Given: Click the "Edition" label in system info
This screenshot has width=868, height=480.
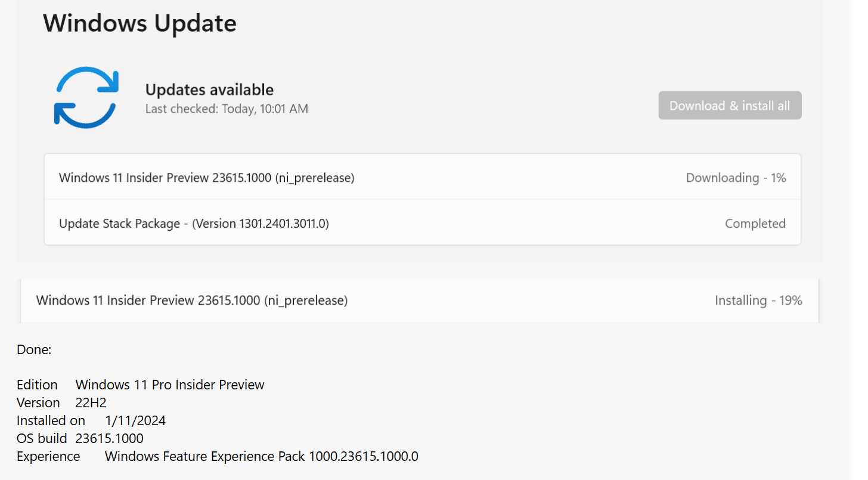Looking at the screenshot, I should pyautogui.click(x=37, y=385).
